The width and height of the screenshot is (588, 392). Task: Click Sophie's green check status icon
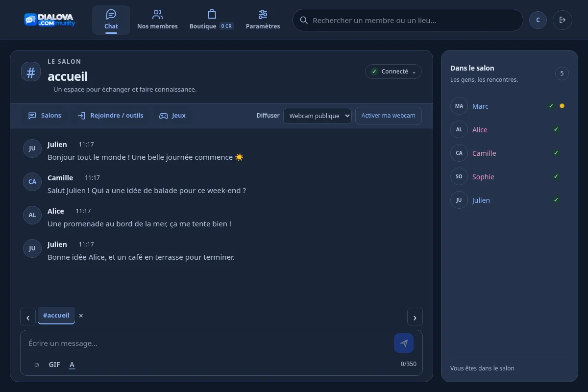[556, 176]
